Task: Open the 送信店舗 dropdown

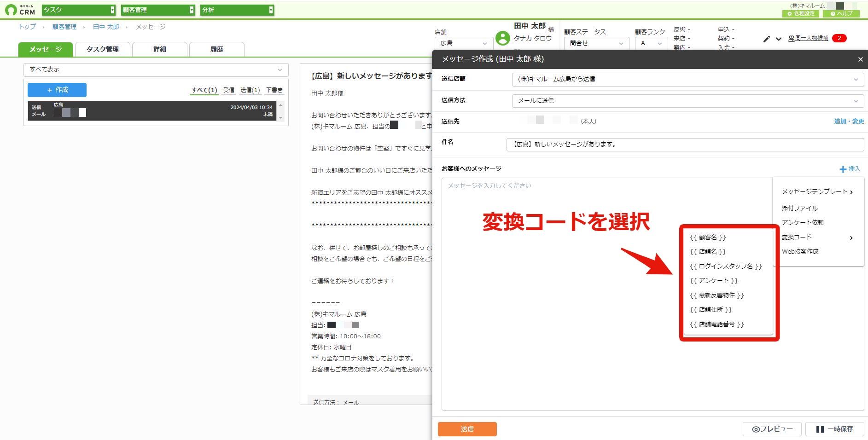Action: 686,79
